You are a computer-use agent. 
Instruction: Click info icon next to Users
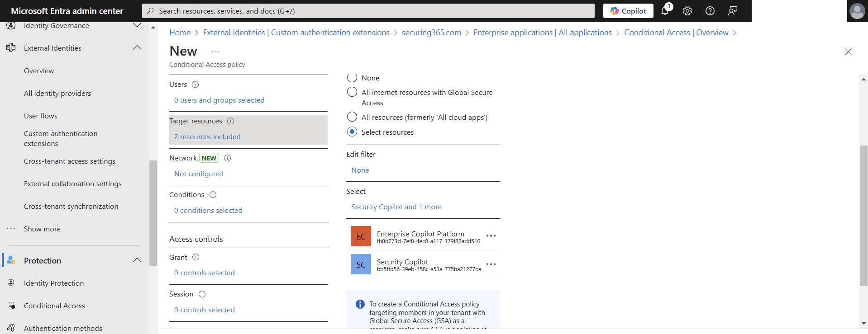pyautogui.click(x=196, y=85)
